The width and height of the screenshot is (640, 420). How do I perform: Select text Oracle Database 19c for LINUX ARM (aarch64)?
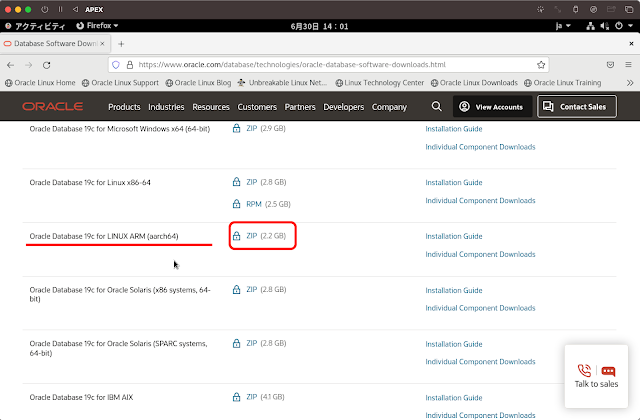[x=104, y=236]
